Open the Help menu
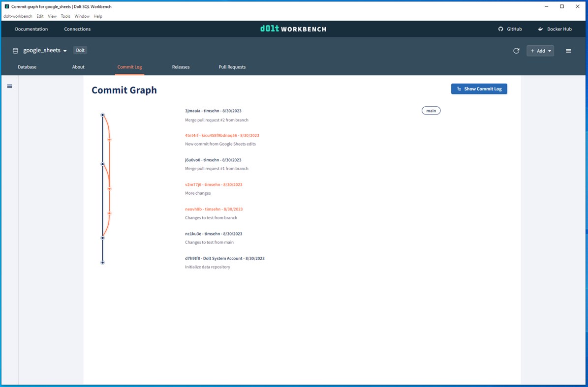Image resolution: width=588 pixels, height=387 pixels. click(98, 16)
